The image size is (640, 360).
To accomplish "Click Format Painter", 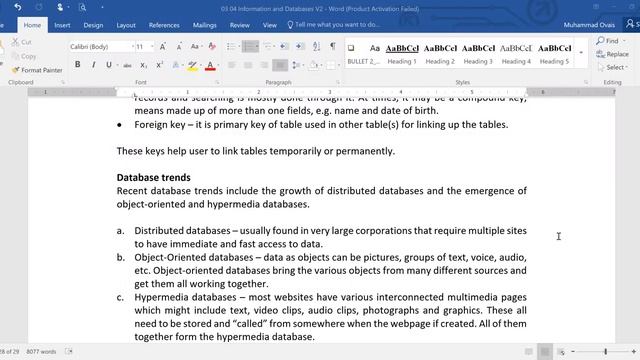I will point(37,70).
